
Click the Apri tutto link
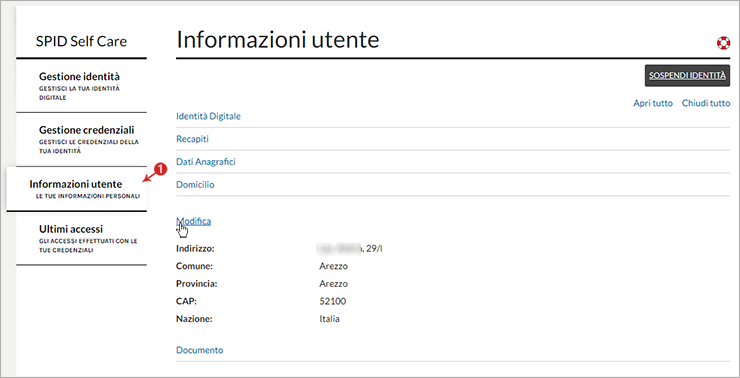pos(653,103)
